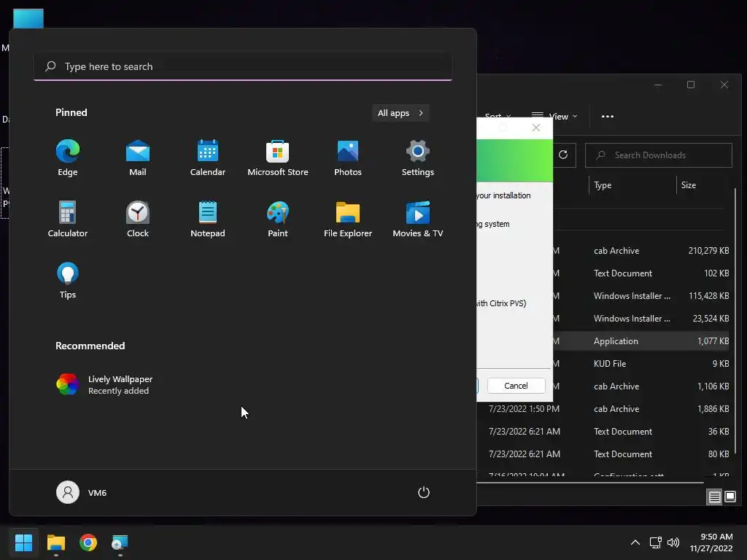Open the Clock app
Screen dimensions: 747x560
pyautogui.click(x=138, y=219)
